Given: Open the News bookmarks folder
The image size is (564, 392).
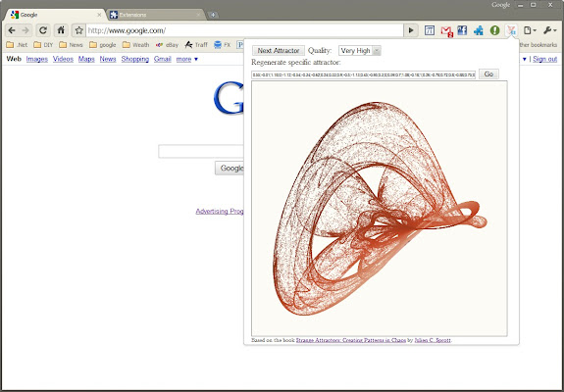Looking at the screenshot, I should 71,45.
